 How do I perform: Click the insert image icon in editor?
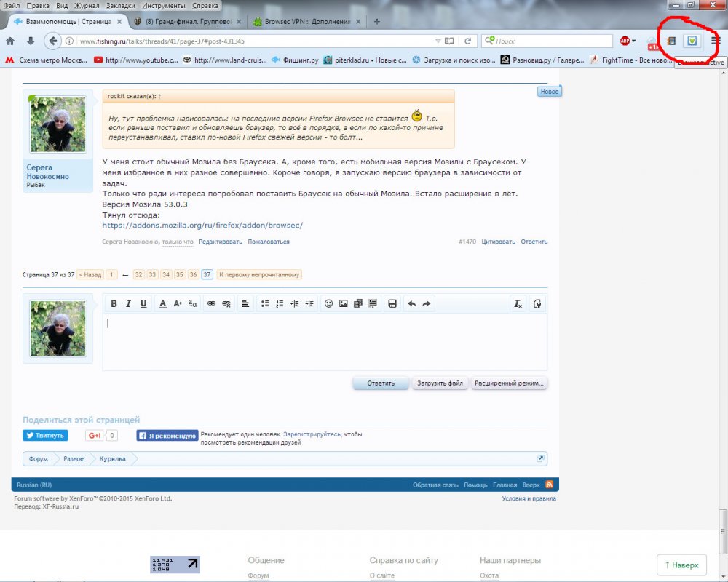343,303
